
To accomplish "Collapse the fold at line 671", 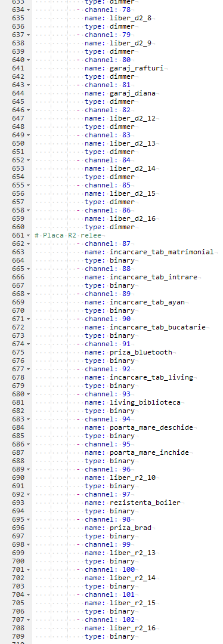I will pyautogui.click(x=29, y=319).
